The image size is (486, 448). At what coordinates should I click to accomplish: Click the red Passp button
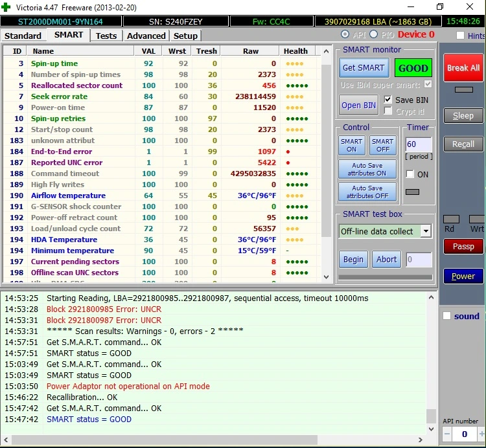point(463,247)
